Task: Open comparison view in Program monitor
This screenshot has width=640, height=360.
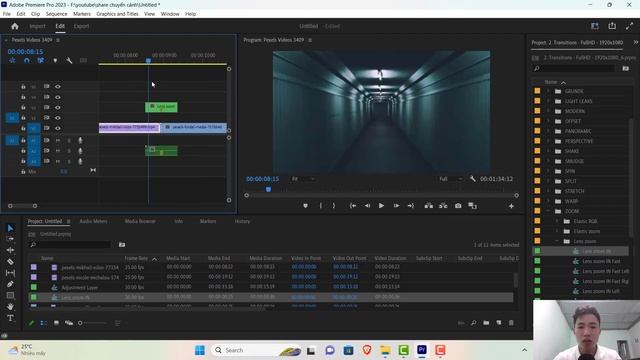Action: [473, 206]
